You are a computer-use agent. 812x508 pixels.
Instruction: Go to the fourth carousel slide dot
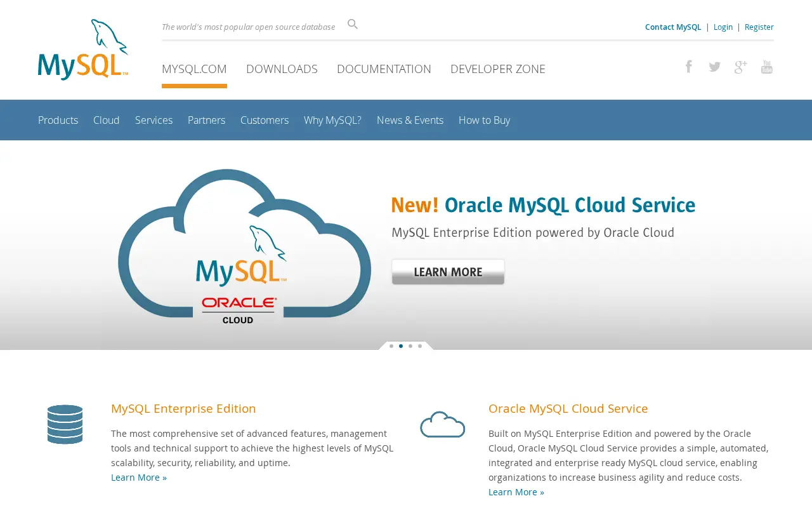pyautogui.click(x=420, y=346)
